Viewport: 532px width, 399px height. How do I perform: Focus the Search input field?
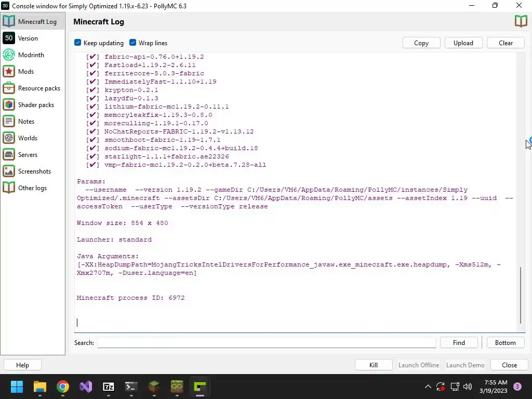(267, 343)
